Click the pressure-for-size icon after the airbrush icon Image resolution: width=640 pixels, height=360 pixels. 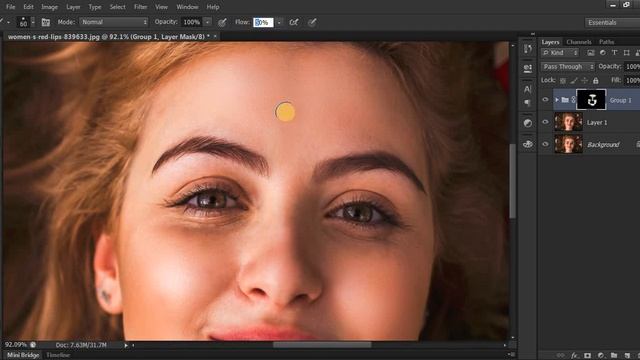(x=312, y=22)
